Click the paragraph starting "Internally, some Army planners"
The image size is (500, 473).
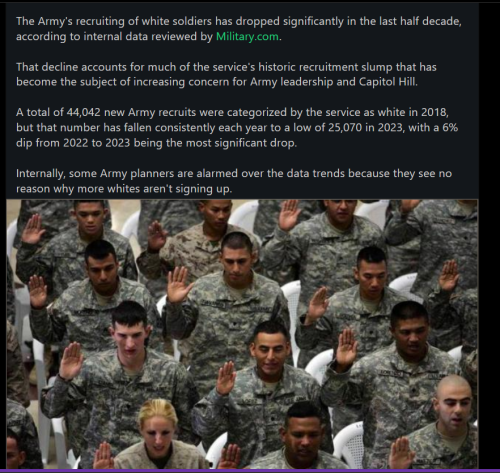234,181
